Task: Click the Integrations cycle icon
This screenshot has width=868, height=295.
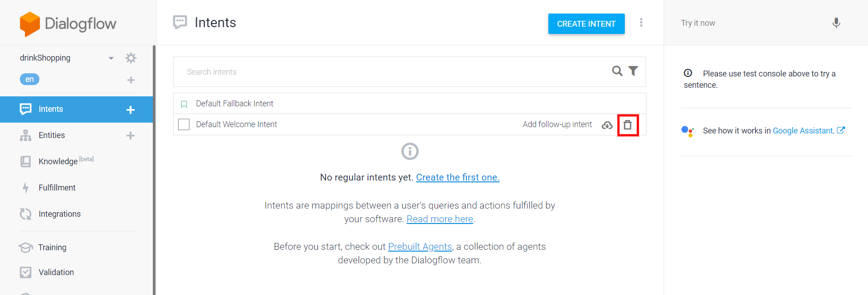Action: click(x=26, y=214)
